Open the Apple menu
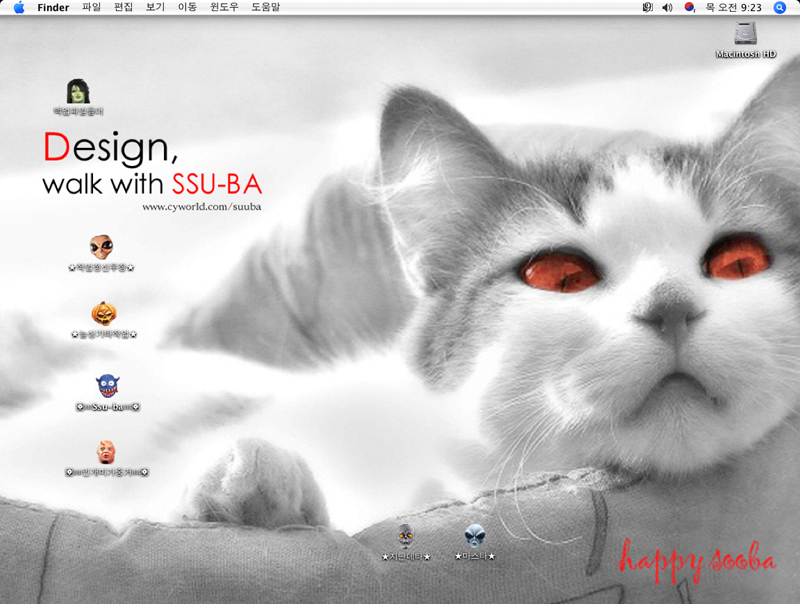The height and width of the screenshot is (604, 800). (x=18, y=7)
